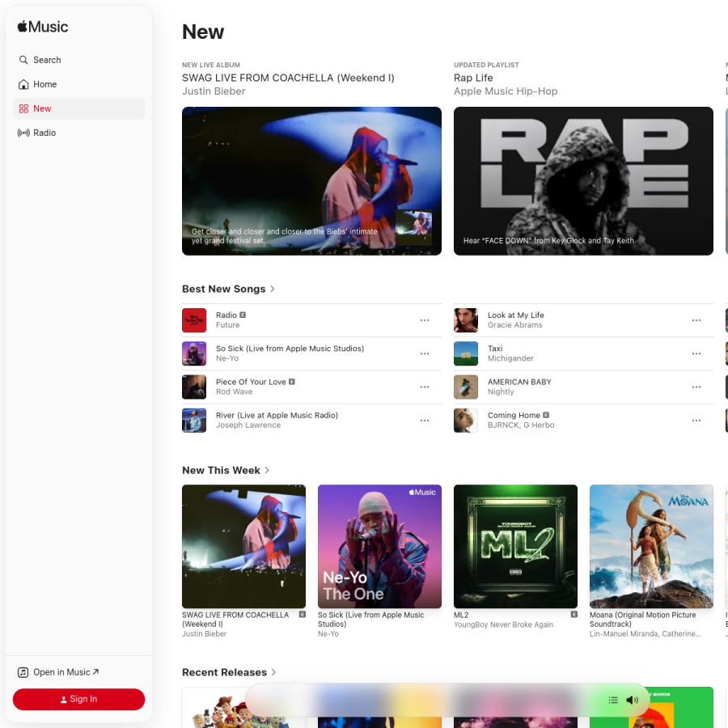Click Piece Of Your Love artwork thumbnail
Screen dimensions: 728x728
(194, 387)
